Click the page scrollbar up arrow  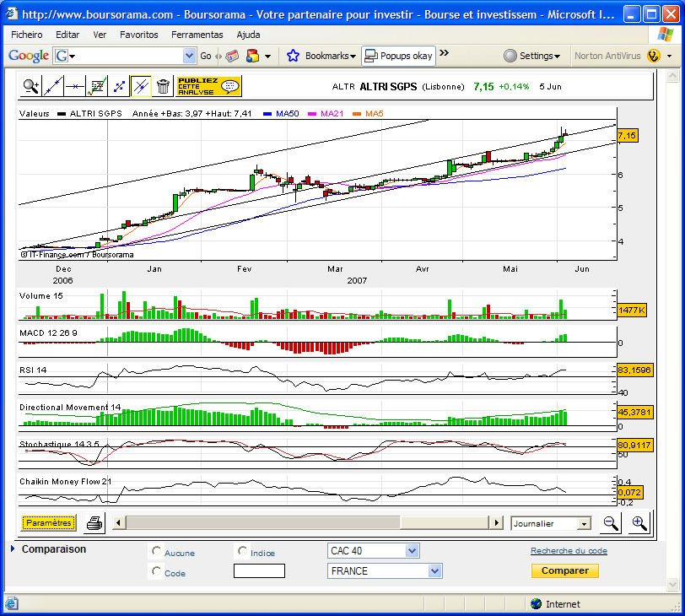tap(672, 76)
